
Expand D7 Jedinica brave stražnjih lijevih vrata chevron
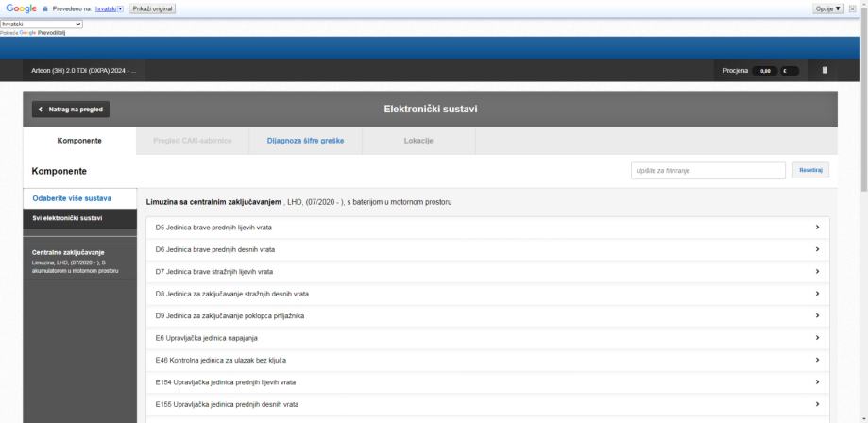817,271
